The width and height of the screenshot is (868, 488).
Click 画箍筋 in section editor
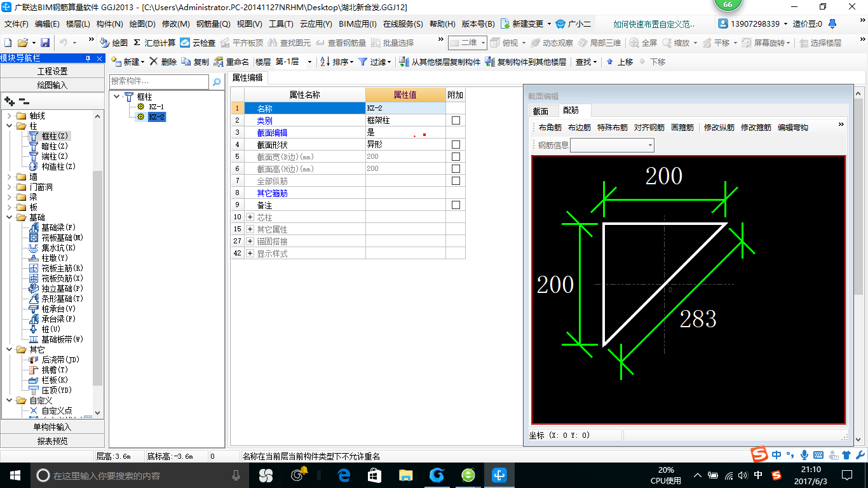[x=682, y=128]
